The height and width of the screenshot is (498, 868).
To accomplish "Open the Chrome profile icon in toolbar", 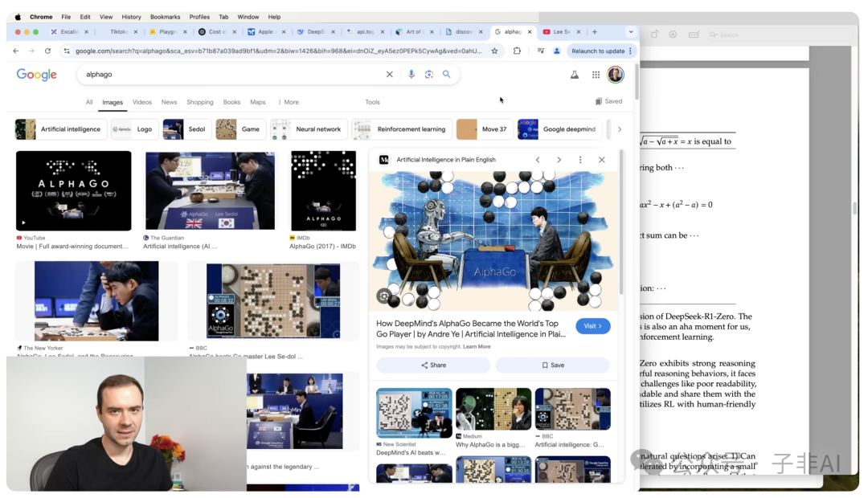I will [556, 51].
